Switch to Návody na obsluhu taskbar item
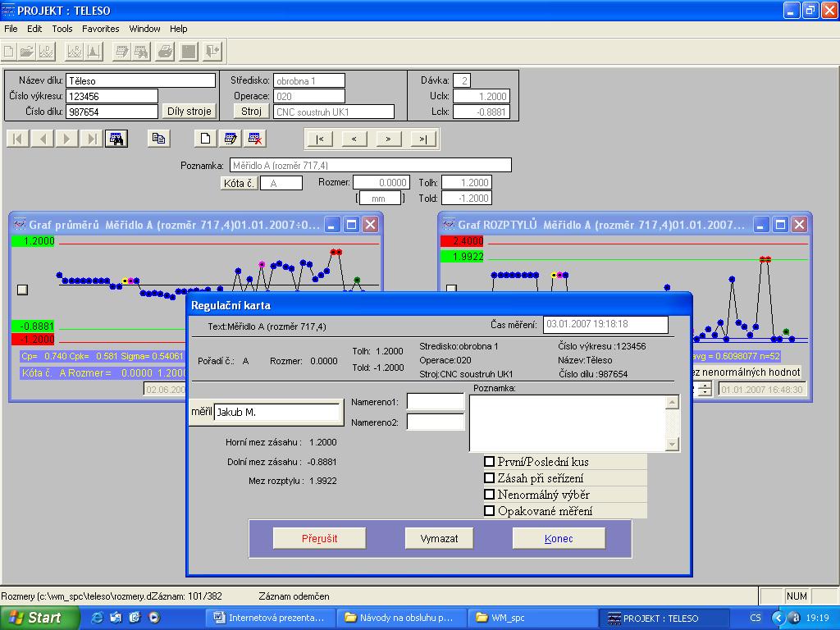This screenshot has width=840, height=630. [402, 618]
